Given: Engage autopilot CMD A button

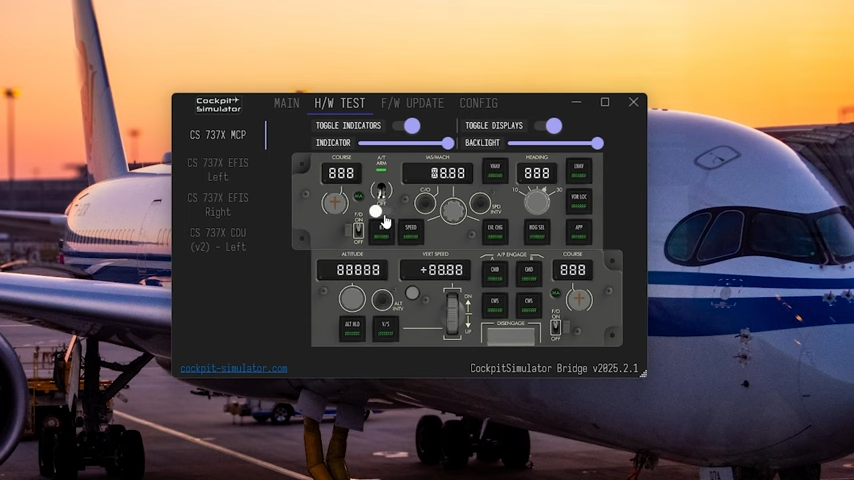Looking at the screenshot, I should (495, 274).
